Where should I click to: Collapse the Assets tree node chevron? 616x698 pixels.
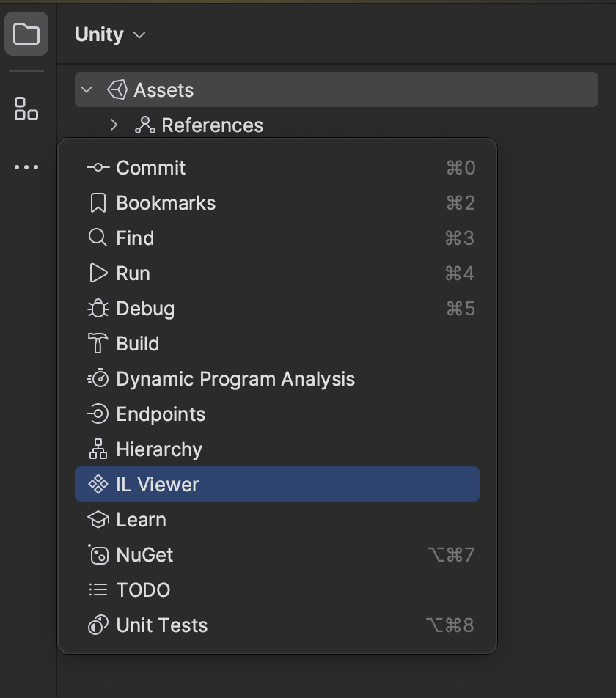click(87, 90)
